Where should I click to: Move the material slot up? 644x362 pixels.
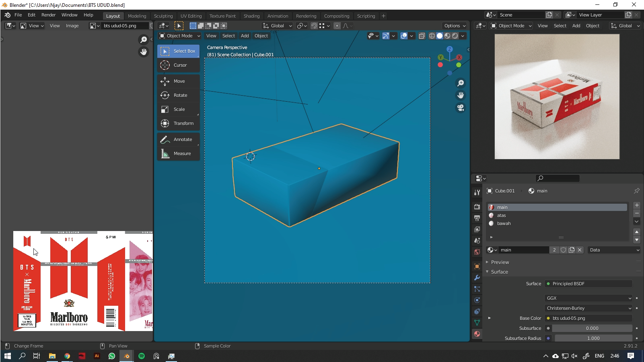coord(637,232)
